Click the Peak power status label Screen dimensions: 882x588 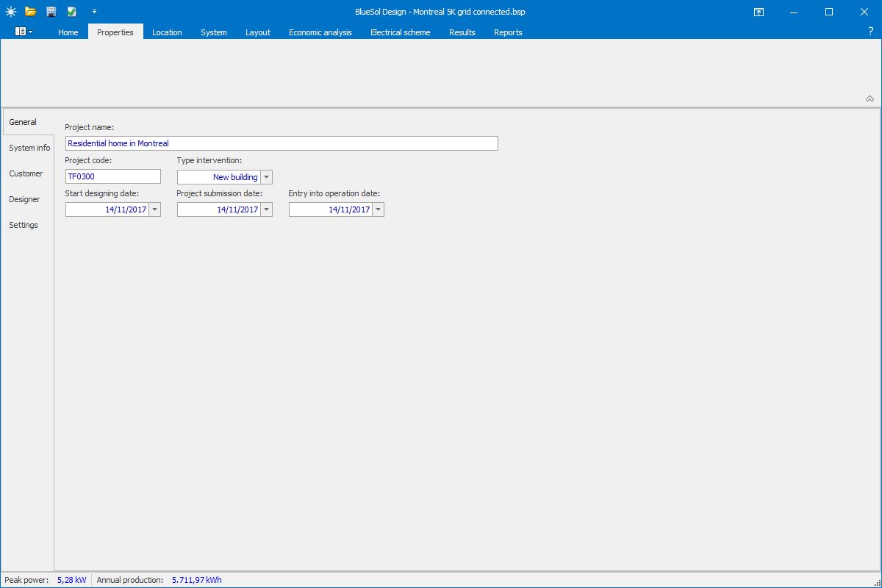(26, 580)
